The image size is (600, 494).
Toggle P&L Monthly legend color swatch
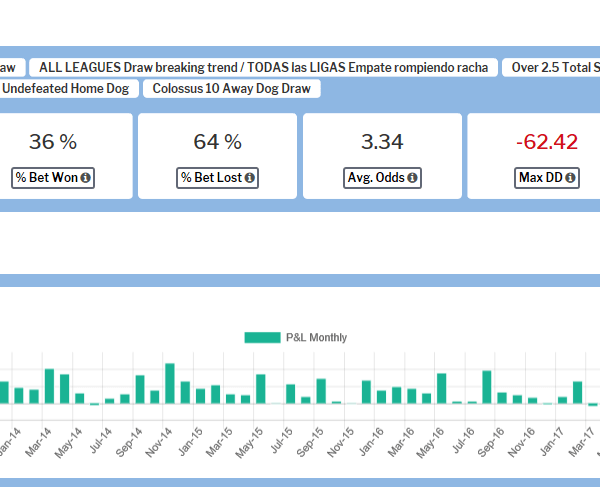262,337
